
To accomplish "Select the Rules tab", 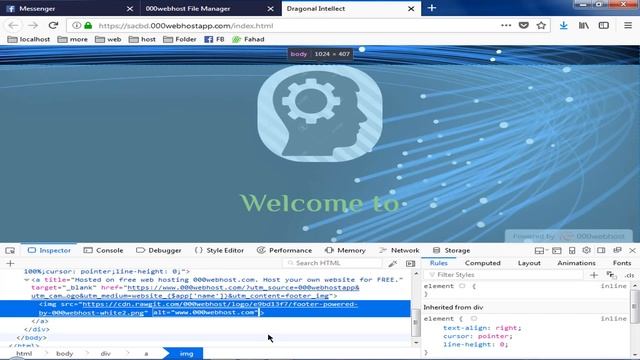I will tap(438, 263).
